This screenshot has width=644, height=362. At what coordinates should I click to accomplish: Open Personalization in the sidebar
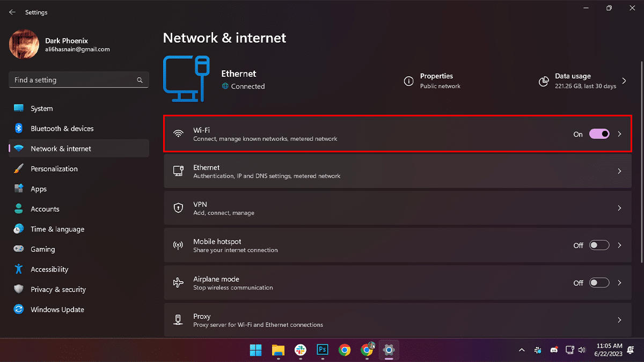tap(54, 169)
